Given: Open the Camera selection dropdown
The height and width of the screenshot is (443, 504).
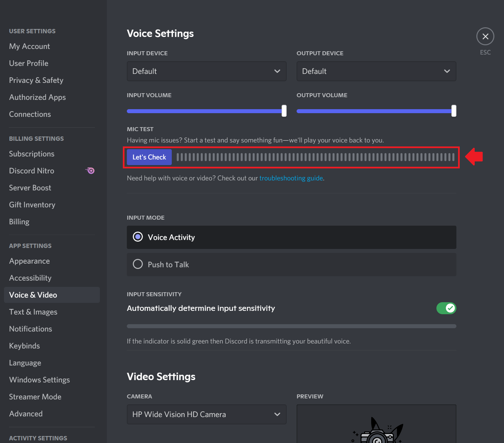Looking at the screenshot, I should click(206, 414).
